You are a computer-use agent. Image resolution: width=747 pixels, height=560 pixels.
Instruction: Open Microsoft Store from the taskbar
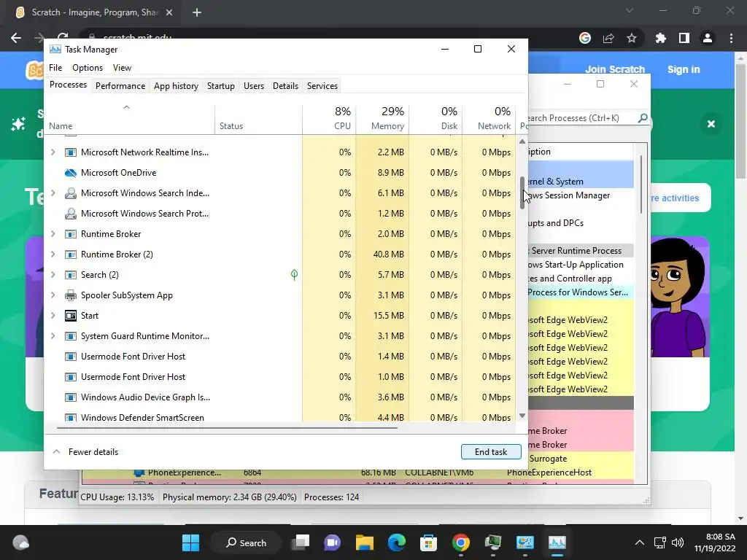pyautogui.click(x=428, y=542)
